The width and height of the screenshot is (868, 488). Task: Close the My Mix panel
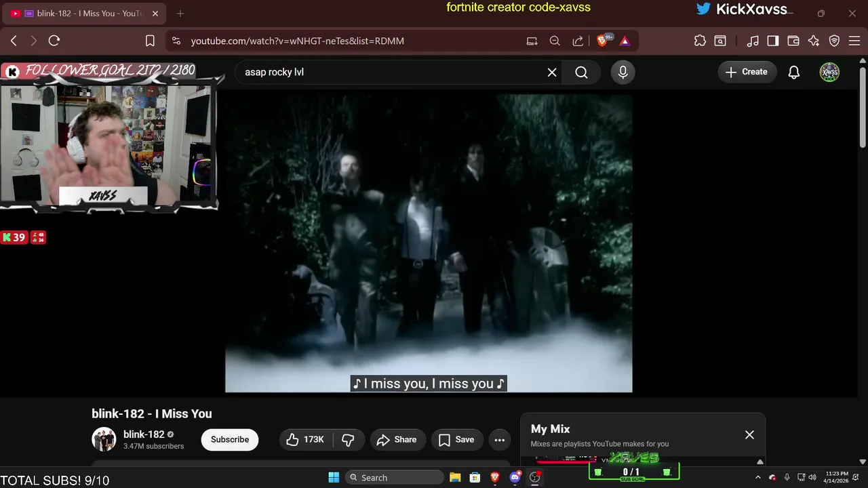(749, 434)
